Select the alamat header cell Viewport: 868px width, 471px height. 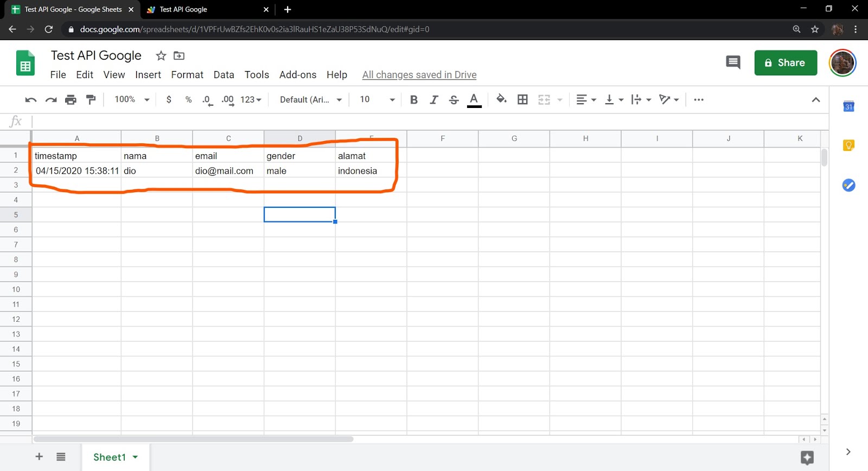[x=371, y=156]
